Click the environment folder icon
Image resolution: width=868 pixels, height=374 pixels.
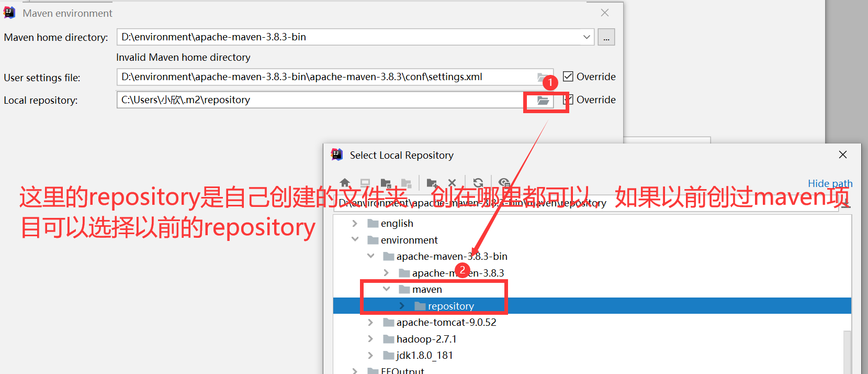point(373,240)
